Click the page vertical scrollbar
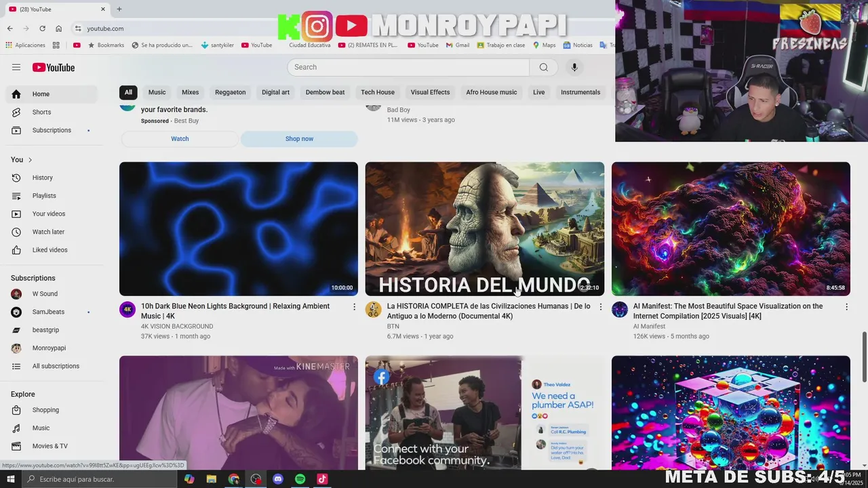Viewport: 868px width, 488px height. point(864,357)
